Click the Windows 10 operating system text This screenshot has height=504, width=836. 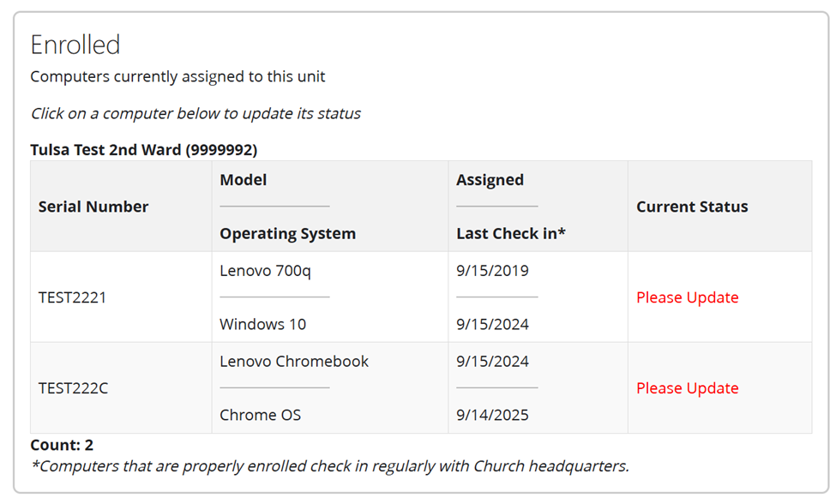262,324
